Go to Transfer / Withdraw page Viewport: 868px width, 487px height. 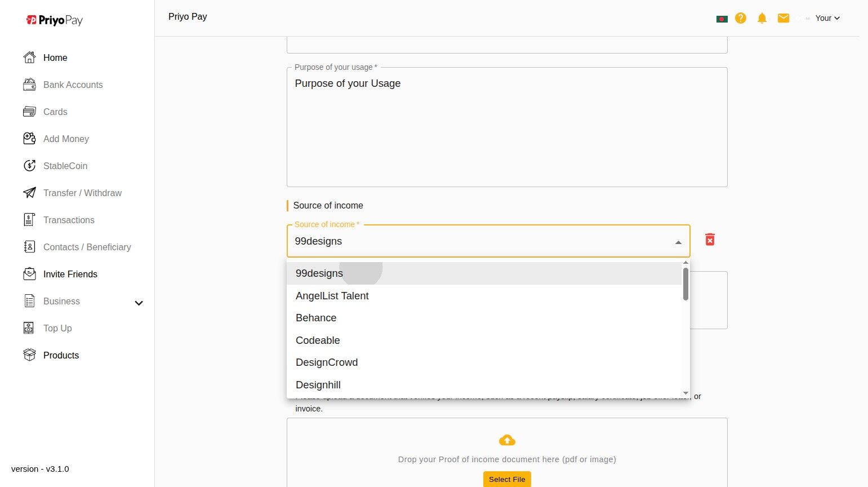click(82, 193)
